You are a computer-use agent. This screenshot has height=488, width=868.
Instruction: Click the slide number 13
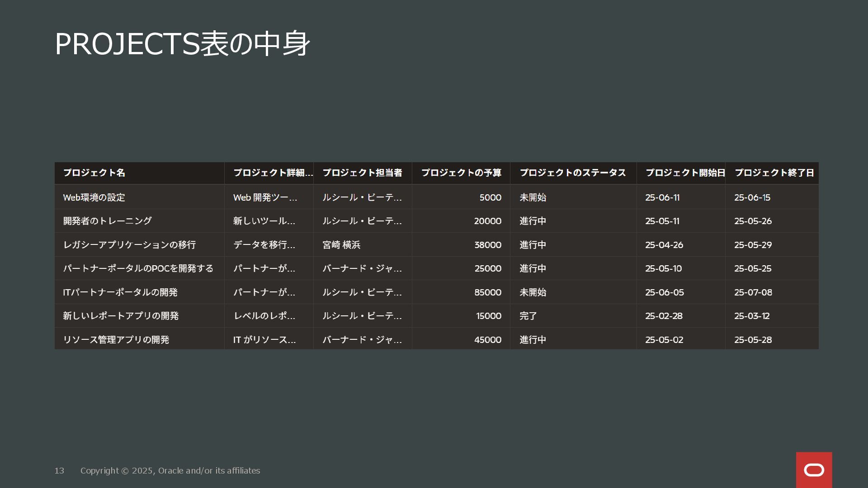point(59,470)
